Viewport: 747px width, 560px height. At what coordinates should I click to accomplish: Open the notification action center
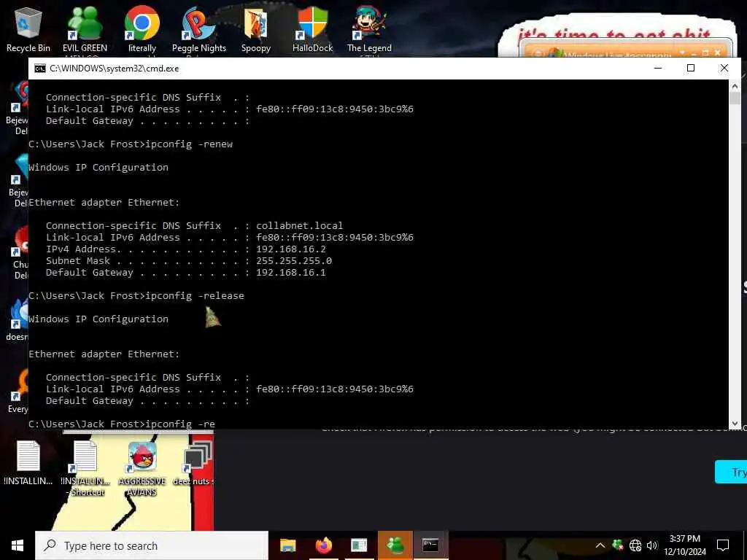(x=723, y=545)
